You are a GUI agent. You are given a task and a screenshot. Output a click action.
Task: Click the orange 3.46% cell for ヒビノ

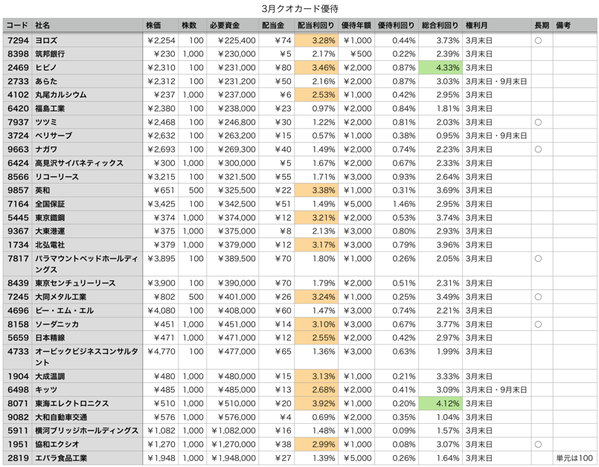point(316,68)
